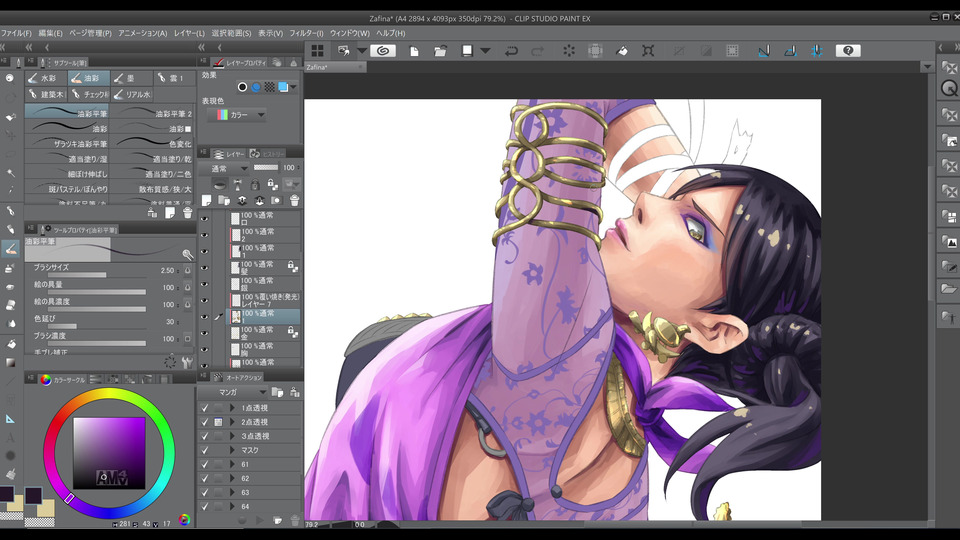This screenshot has width=960, height=540.
Task: Select the 墨 sub tool group
Action: (130, 78)
